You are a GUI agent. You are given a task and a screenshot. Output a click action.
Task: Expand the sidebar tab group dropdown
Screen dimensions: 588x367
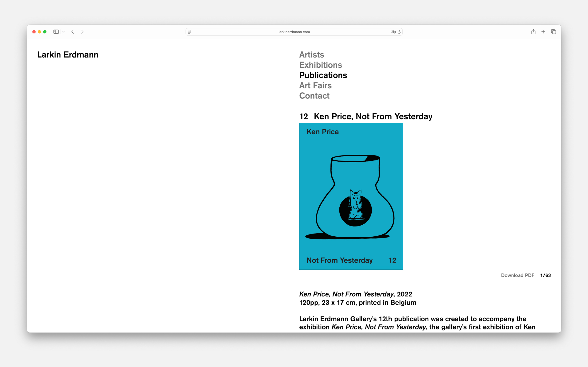[x=64, y=32]
